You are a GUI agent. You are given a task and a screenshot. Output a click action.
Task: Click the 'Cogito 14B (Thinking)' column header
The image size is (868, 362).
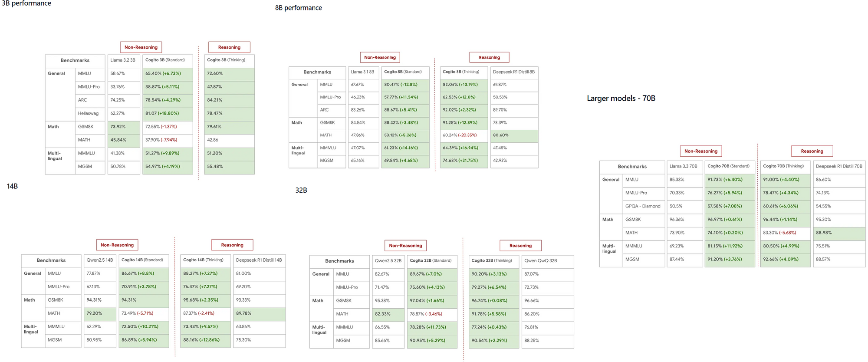tap(206, 260)
